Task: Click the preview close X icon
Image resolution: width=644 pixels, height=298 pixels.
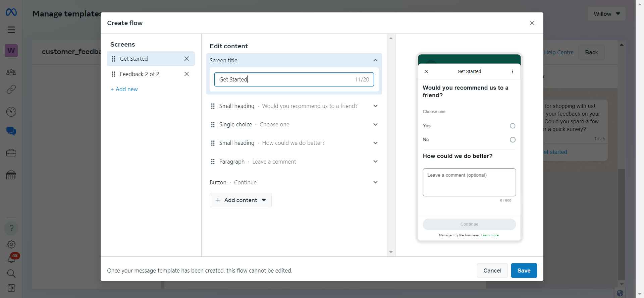Action: (x=426, y=71)
